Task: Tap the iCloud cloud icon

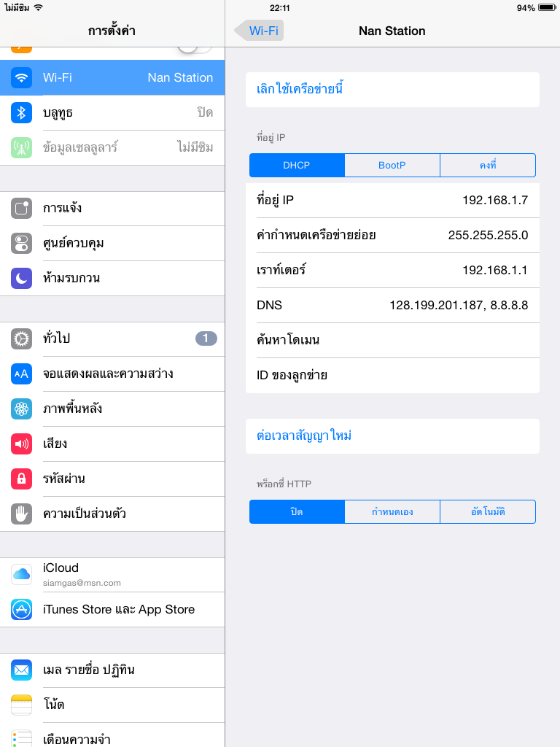Action: coord(21,575)
